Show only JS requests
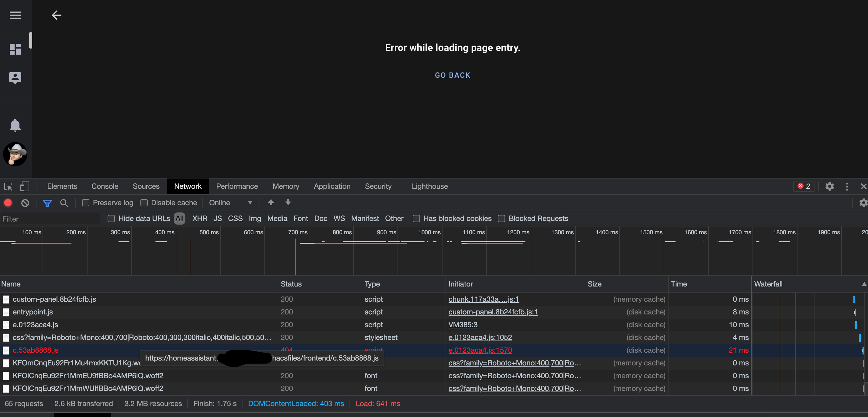Screen dimensions: 868x417 (x=217, y=219)
